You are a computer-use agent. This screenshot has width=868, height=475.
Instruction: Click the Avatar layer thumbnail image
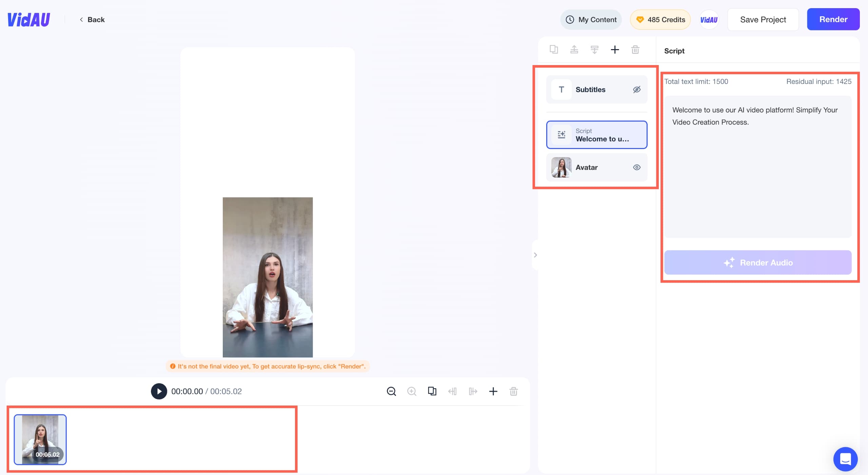pyautogui.click(x=561, y=167)
